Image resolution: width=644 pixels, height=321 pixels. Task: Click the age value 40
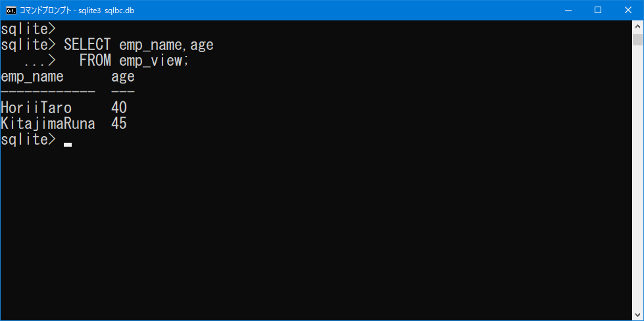(119, 108)
